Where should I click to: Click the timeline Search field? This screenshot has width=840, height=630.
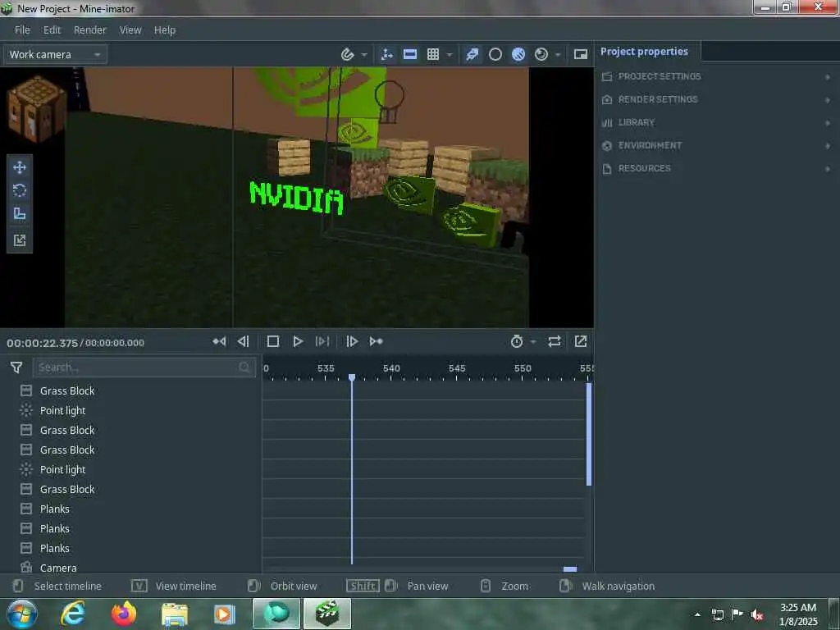pyautogui.click(x=144, y=367)
